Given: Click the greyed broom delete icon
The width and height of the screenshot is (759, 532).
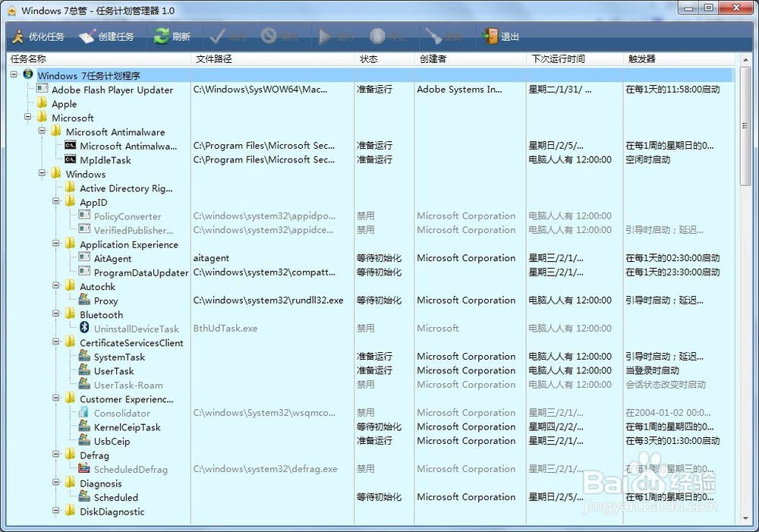Looking at the screenshot, I should (433, 36).
